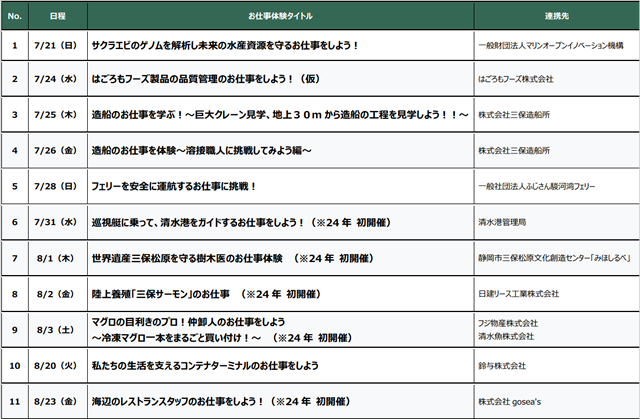Select date cell '8/3（土）'

click(x=56, y=330)
